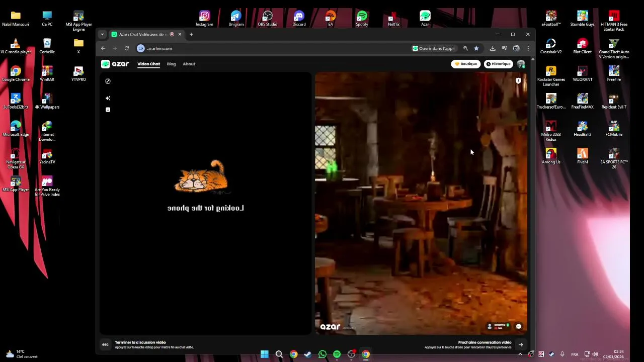
Task: Open the VLC media player shortcut
Action: (x=16, y=46)
